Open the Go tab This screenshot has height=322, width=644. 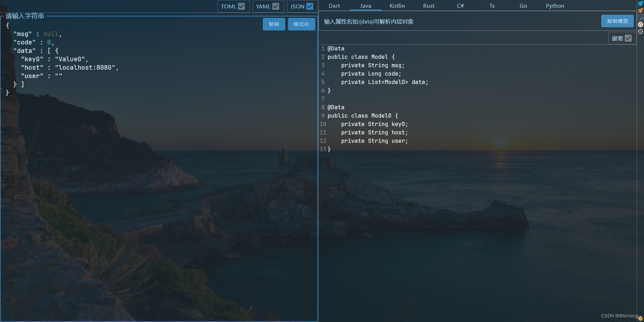[523, 6]
